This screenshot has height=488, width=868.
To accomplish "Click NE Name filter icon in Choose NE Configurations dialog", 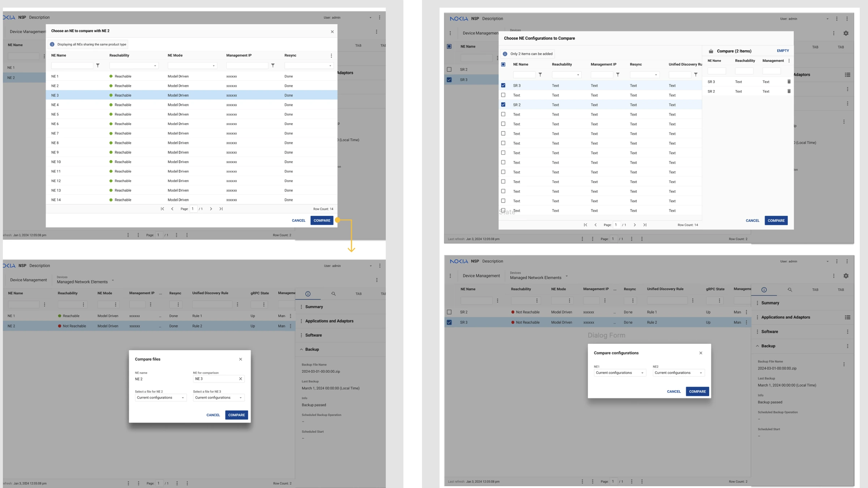I will [540, 75].
